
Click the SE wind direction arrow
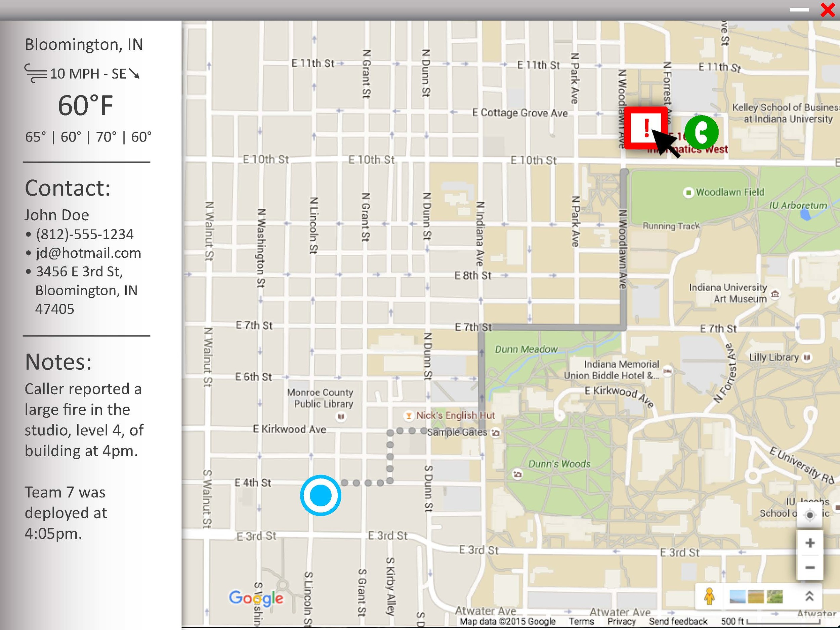[134, 73]
